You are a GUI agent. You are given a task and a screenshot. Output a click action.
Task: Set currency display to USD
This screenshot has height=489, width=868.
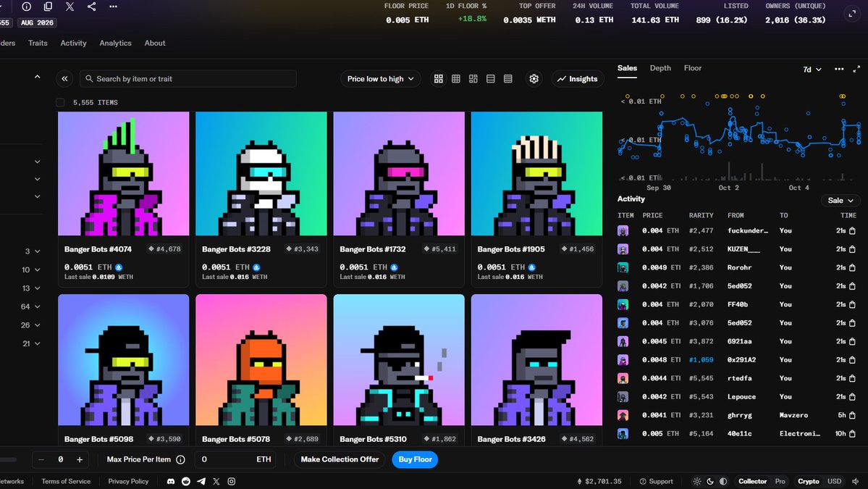coord(834,481)
